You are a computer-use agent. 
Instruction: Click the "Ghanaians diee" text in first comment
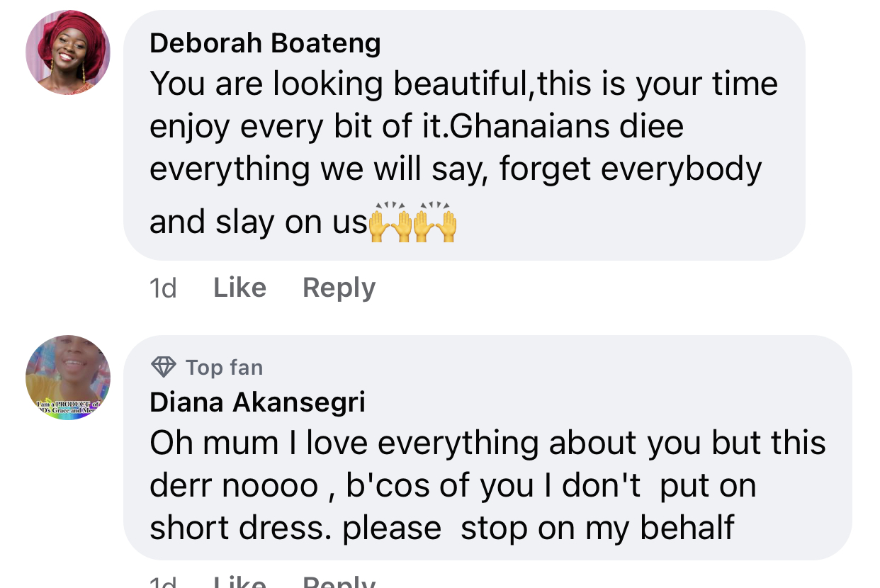click(567, 127)
